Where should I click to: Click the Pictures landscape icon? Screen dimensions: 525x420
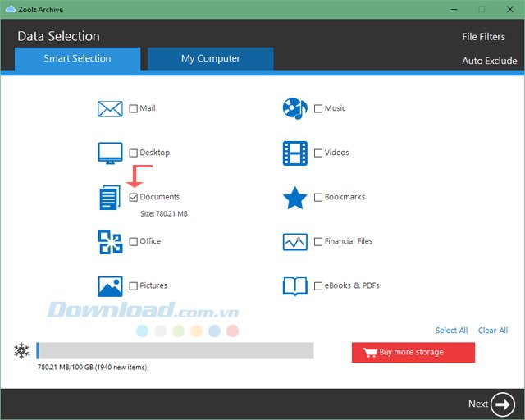point(110,286)
